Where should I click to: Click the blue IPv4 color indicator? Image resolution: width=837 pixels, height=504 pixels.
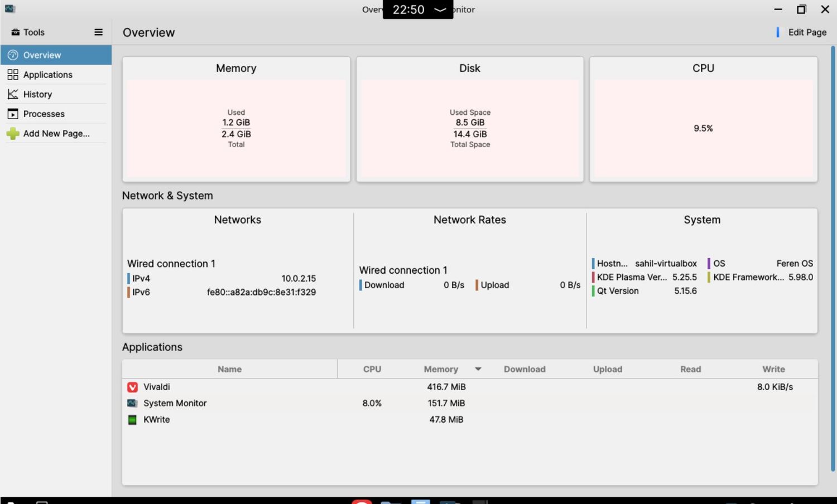pos(128,278)
